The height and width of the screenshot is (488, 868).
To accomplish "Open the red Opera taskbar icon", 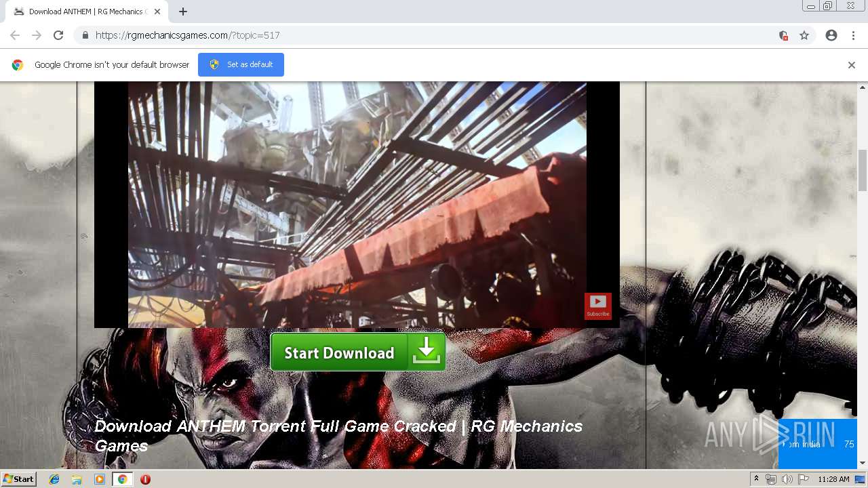I will point(145,479).
